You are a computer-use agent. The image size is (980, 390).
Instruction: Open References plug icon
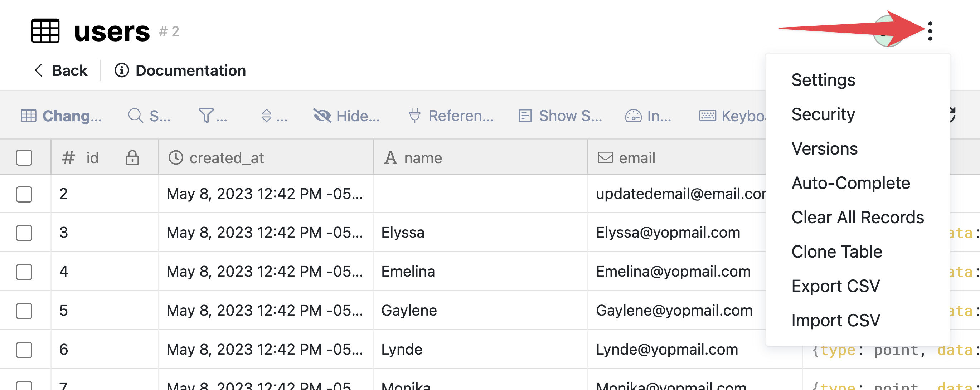click(415, 116)
